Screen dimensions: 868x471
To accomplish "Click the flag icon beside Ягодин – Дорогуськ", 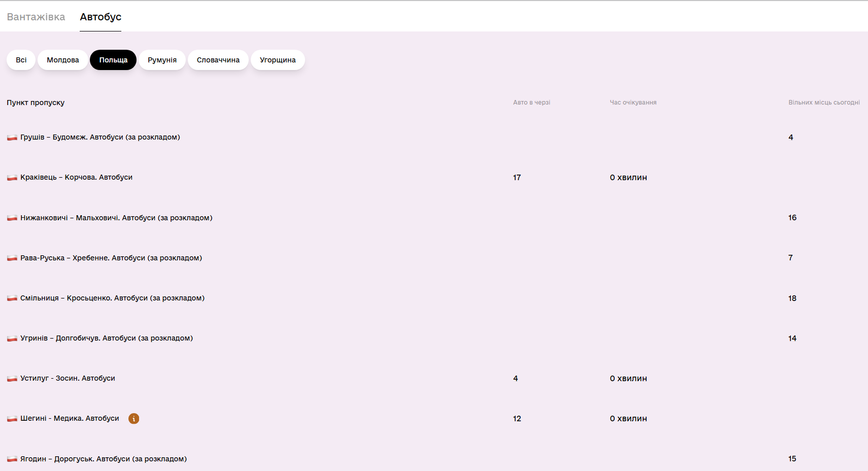I will pos(12,459).
